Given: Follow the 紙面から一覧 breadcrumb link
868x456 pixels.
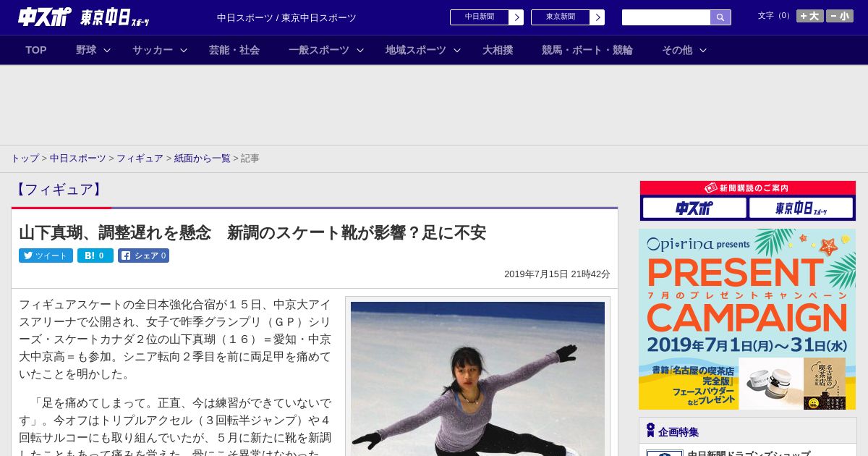Looking at the screenshot, I should [203, 159].
